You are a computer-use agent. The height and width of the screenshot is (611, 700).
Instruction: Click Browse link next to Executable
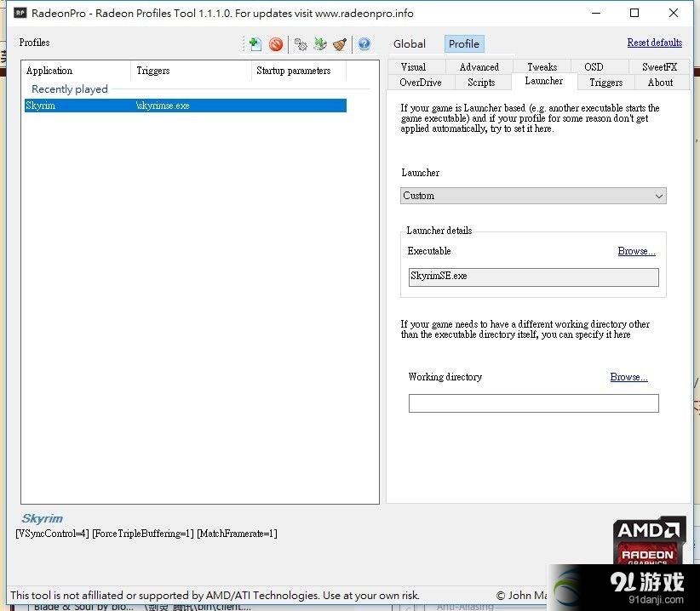click(637, 251)
